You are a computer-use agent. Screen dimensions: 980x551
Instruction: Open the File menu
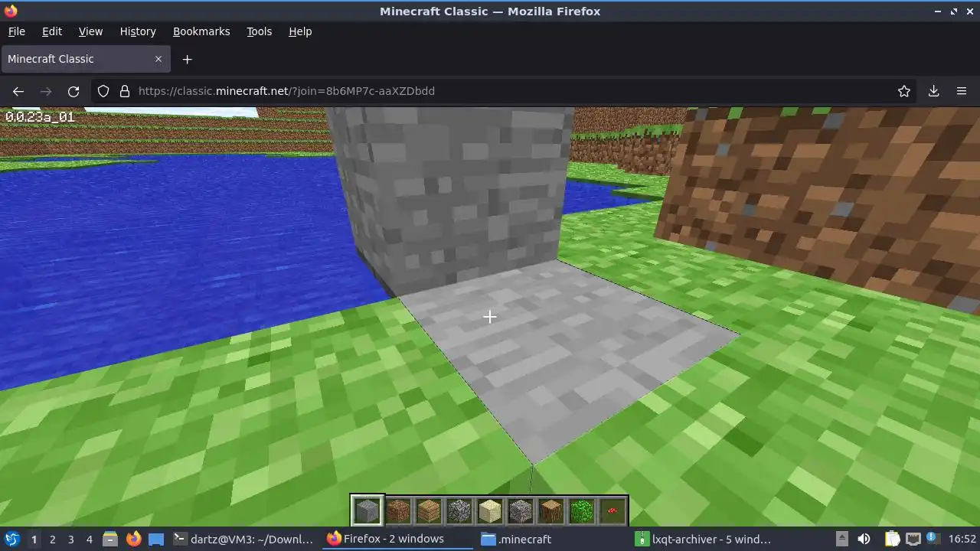tap(16, 31)
